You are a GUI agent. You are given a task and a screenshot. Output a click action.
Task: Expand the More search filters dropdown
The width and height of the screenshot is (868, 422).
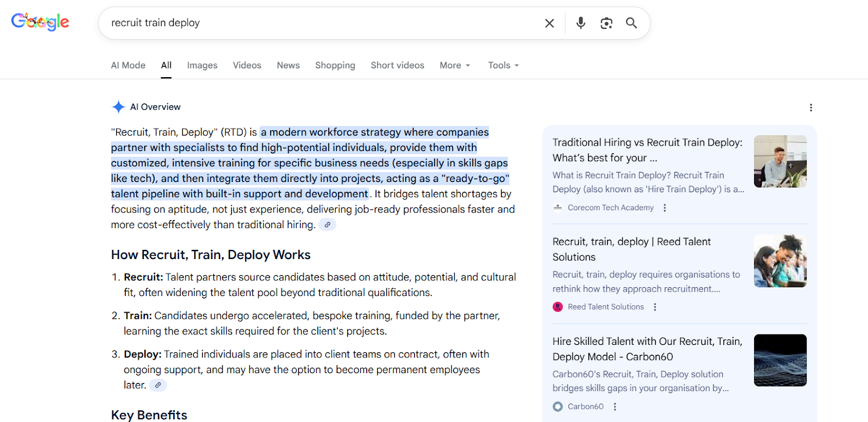pyautogui.click(x=455, y=65)
